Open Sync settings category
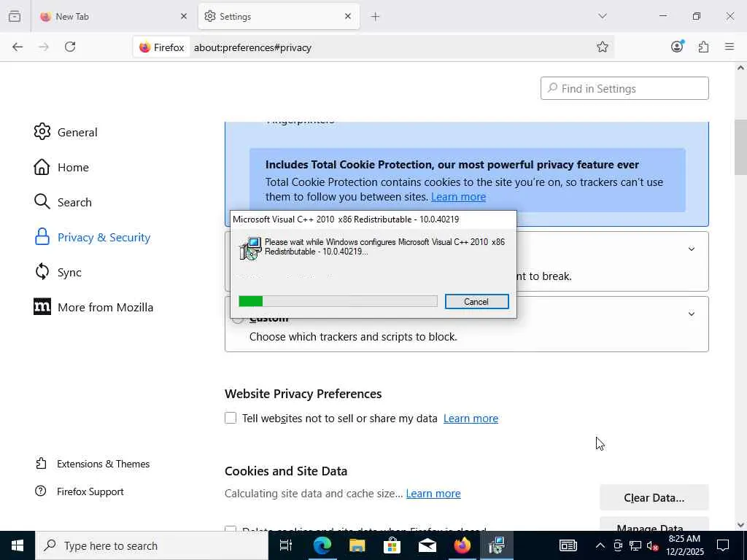The height and width of the screenshot is (560, 747). point(58,272)
